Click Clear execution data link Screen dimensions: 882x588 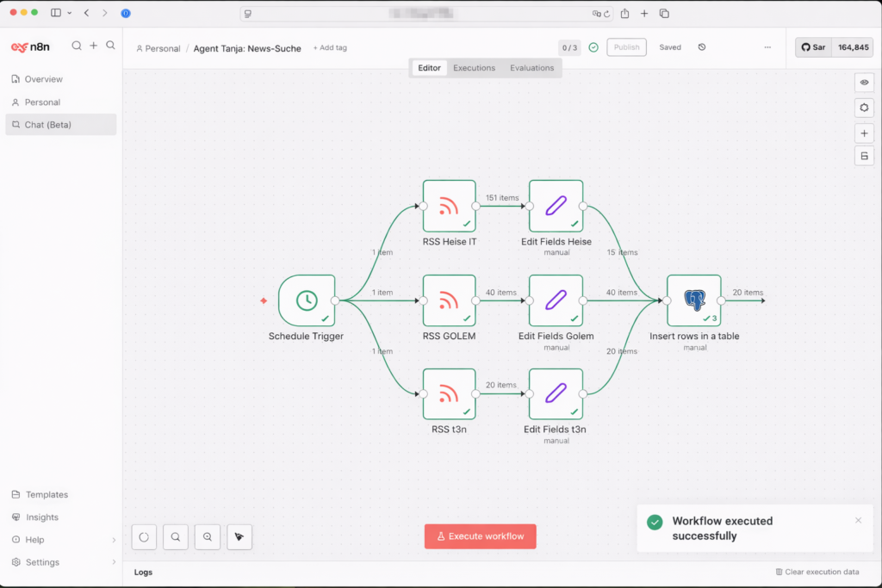tap(817, 572)
